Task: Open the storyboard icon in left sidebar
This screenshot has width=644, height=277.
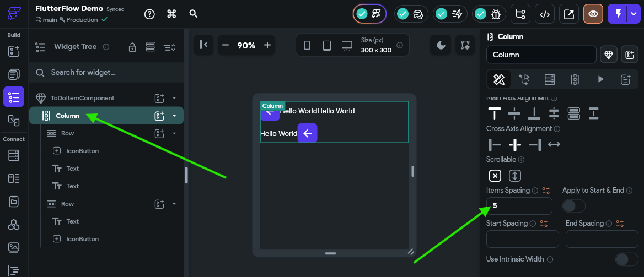Action: [x=14, y=120]
